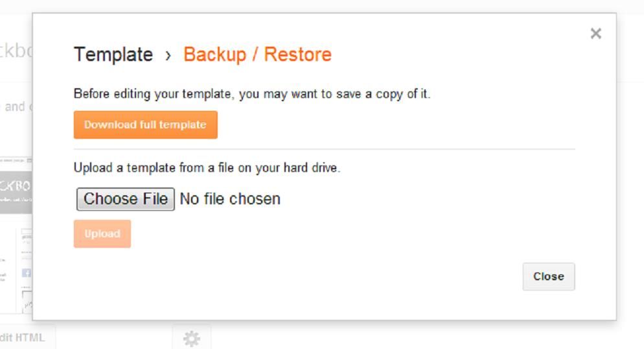Open the gear settings icon below dialog
Image resolution: width=644 pixels, height=349 pixels.
click(x=192, y=339)
